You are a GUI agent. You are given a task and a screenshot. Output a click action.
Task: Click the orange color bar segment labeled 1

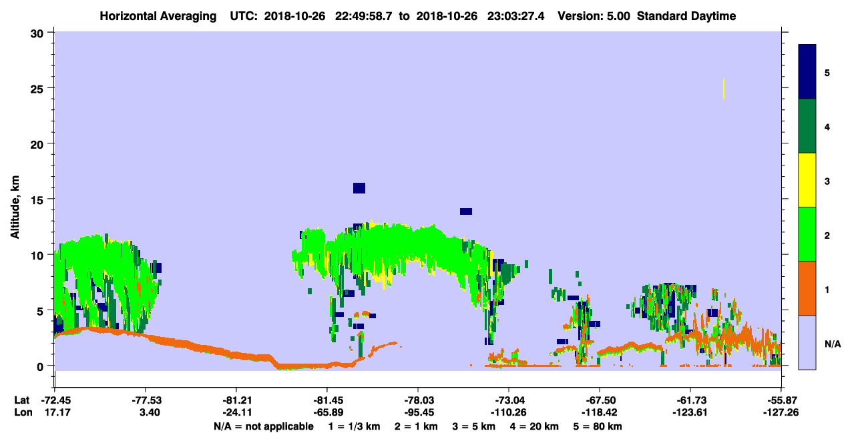pos(807,288)
